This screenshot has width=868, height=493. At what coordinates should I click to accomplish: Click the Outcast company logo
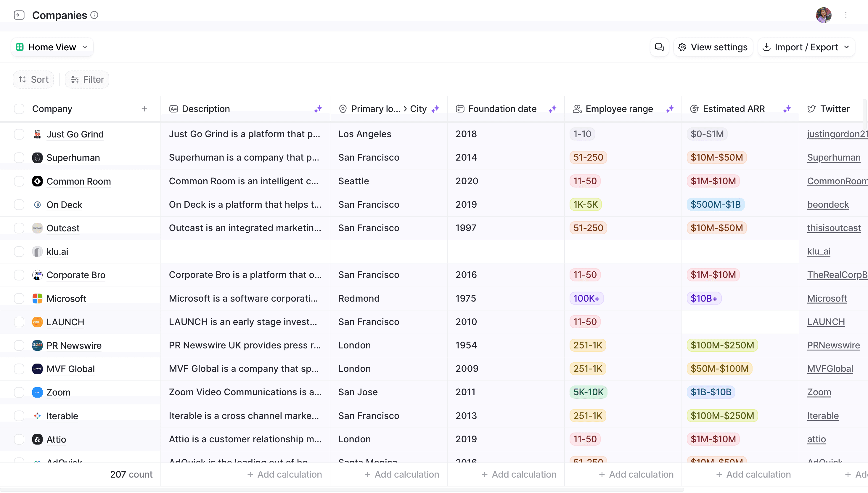[37, 228]
